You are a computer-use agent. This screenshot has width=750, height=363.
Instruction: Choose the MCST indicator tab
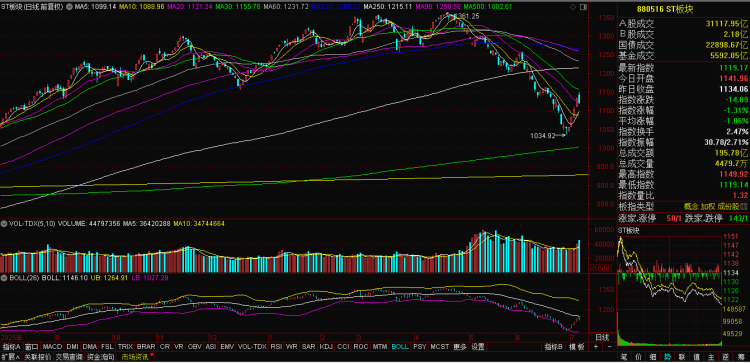[x=440, y=347]
